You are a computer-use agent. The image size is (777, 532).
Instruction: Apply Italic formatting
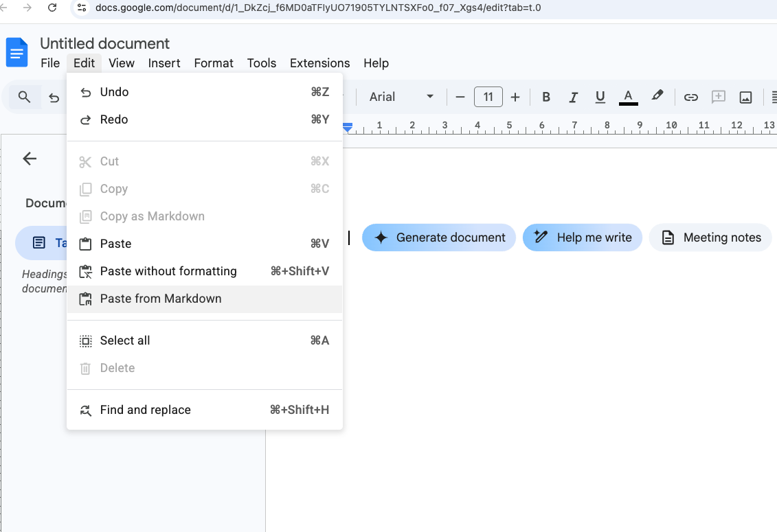573,97
